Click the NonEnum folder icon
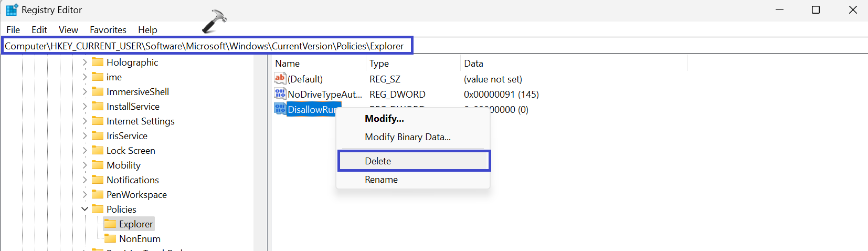Viewport: 868px width, 251px height. coord(110,238)
